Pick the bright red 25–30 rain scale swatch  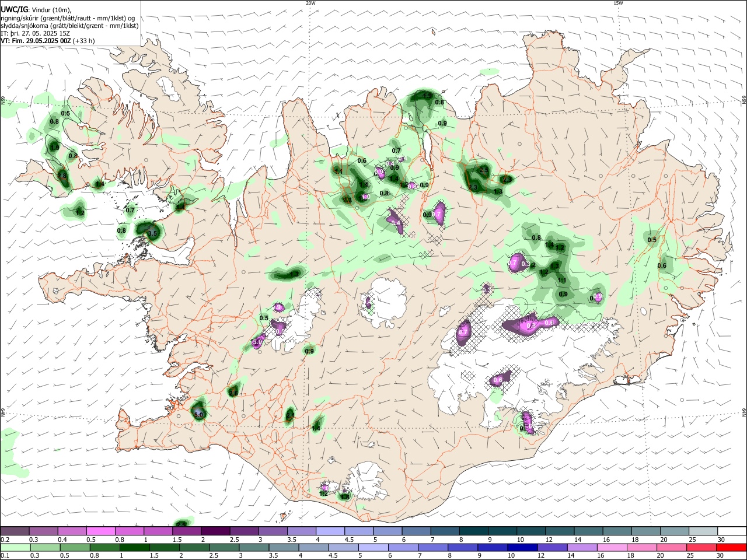coord(703,547)
